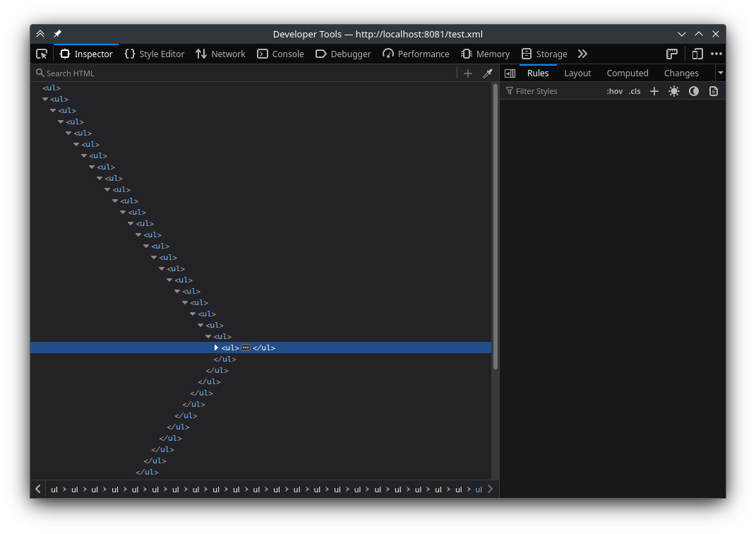Click the eyedropper color picker icon

[x=487, y=73]
